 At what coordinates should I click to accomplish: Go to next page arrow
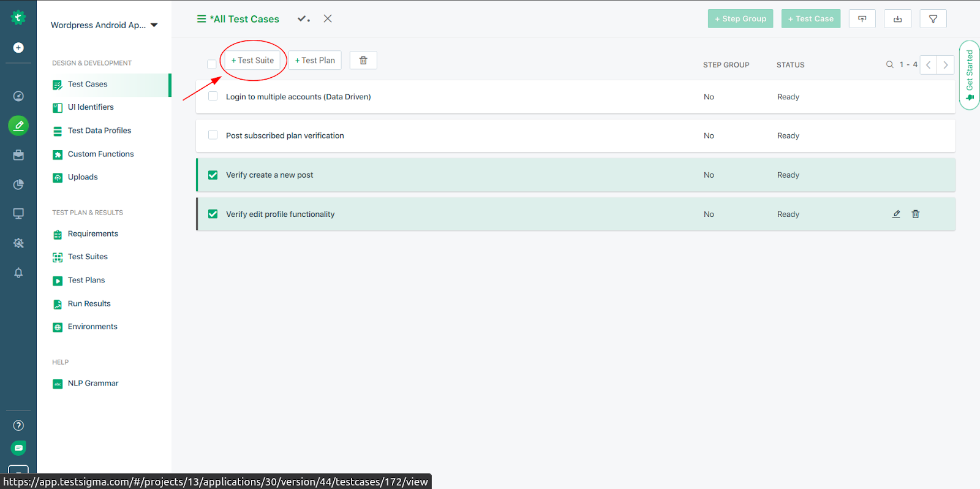pos(946,64)
